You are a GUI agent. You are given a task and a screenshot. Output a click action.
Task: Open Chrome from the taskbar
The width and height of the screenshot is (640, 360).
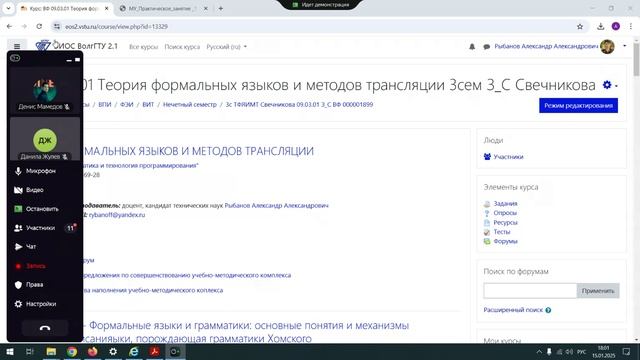point(72,351)
